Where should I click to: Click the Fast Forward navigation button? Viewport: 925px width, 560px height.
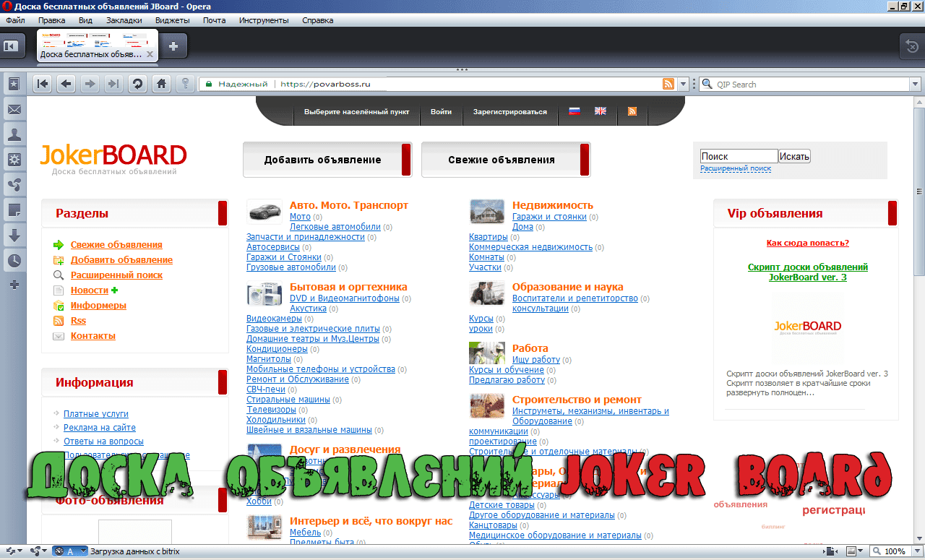(x=113, y=84)
